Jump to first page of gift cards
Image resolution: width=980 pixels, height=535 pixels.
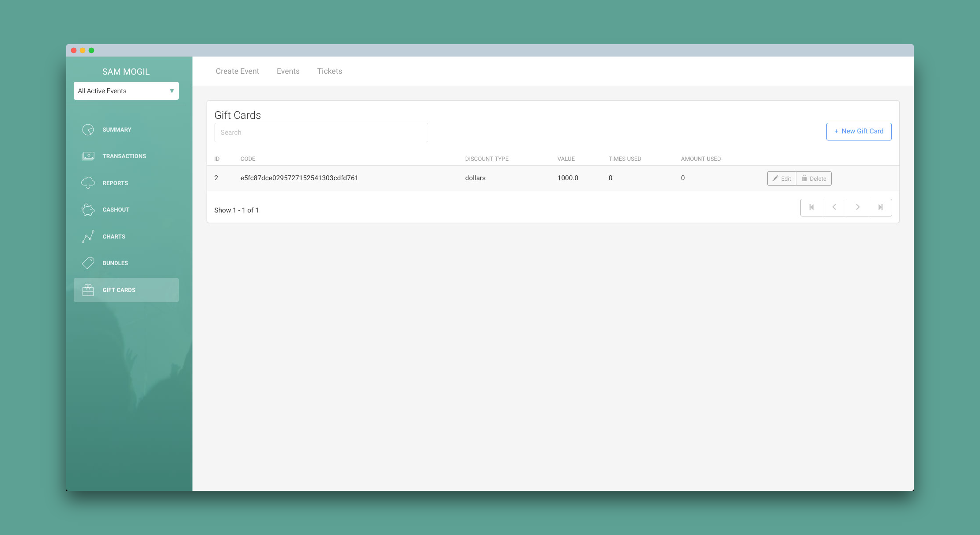[811, 207]
